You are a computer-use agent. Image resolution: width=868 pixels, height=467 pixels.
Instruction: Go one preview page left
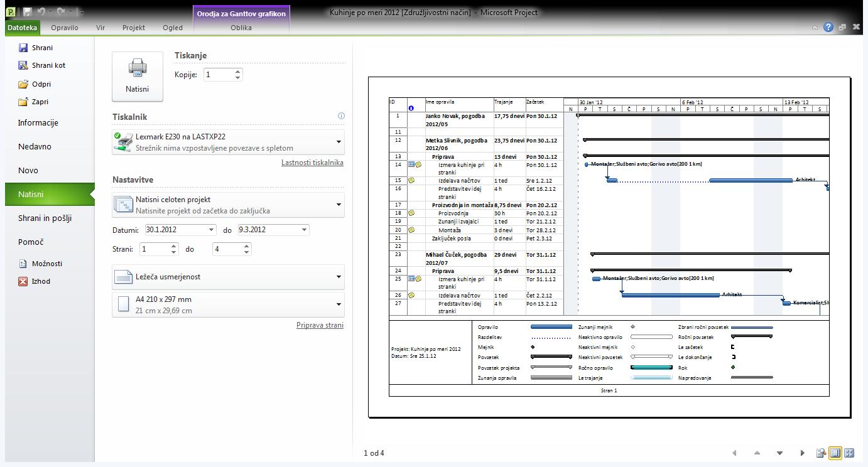click(734, 453)
